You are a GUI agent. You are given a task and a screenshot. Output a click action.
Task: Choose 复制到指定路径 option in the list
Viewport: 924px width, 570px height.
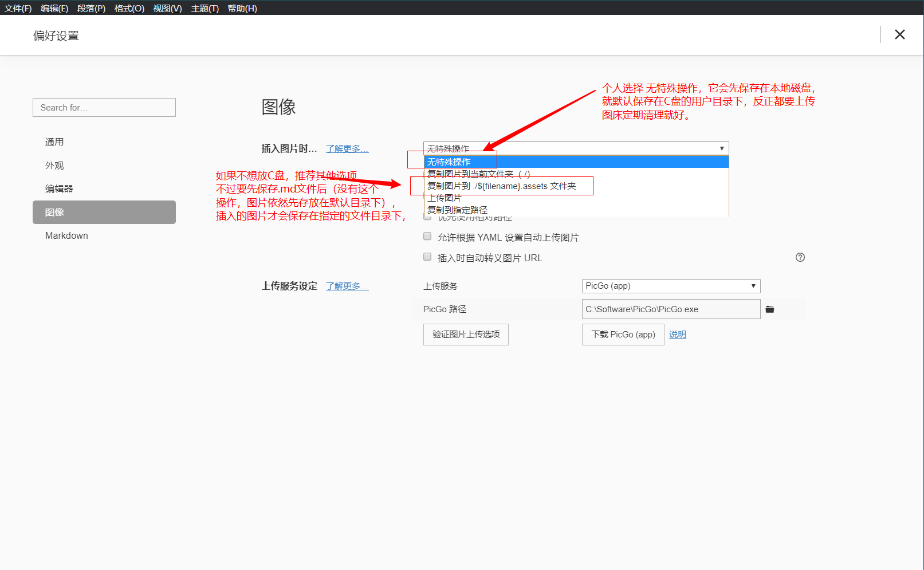(x=576, y=210)
